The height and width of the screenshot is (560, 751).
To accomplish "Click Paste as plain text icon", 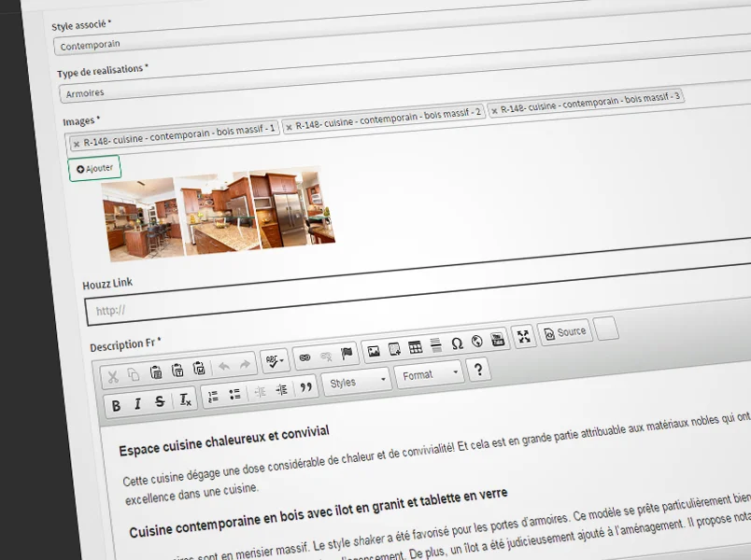I will pyautogui.click(x=177, y=371).
